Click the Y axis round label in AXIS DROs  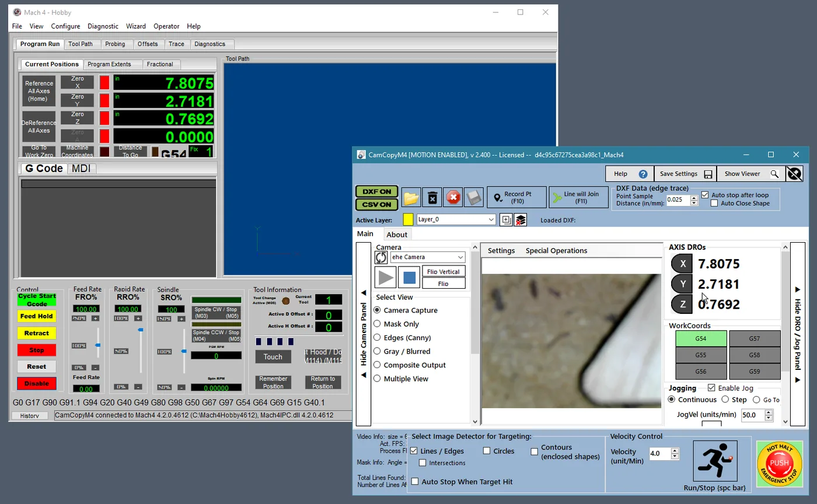click(682, 284)
